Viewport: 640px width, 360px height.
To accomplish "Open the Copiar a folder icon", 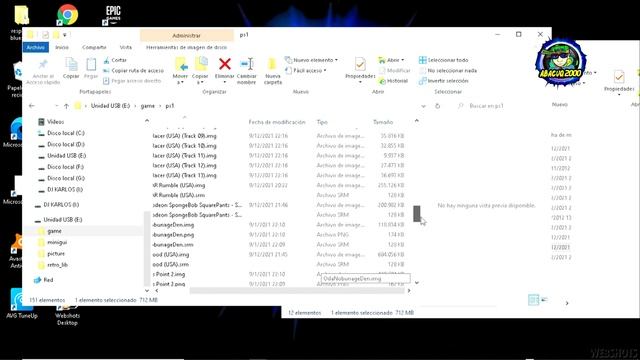I will pyautogui.click(x=200, y=65).
